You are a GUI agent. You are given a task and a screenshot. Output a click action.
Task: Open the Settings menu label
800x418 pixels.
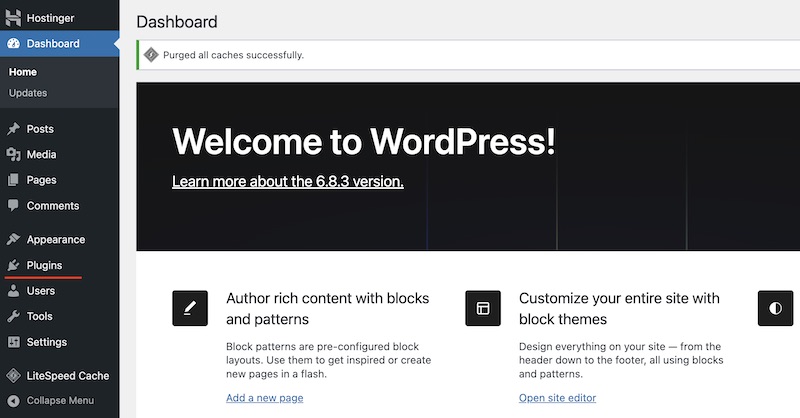(x=47, y=342)
